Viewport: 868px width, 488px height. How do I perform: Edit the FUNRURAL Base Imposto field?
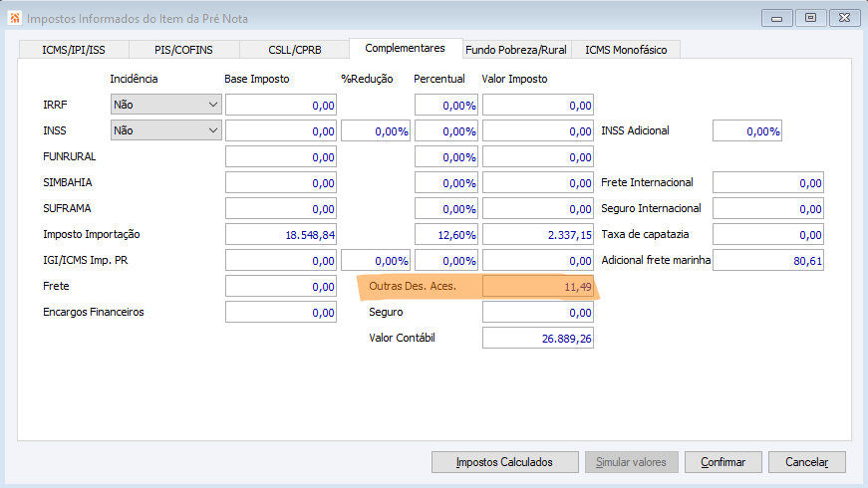(x=281, y=157)
